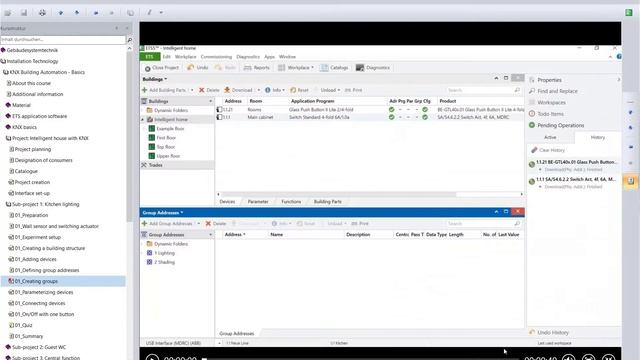640x360 pixels.
Task: Switch to the Functions tab
Action: [x=291, y=202]
